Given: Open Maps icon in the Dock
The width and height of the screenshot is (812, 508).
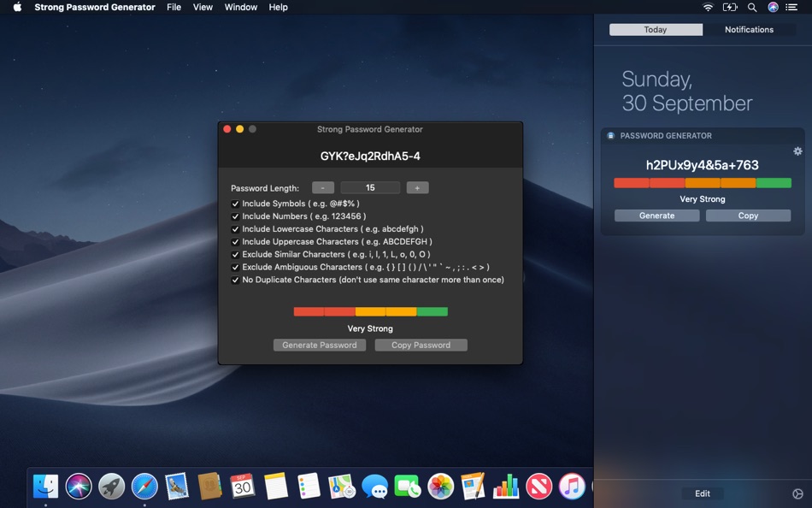Looking at the screenshot, I should tap(342, 487).
